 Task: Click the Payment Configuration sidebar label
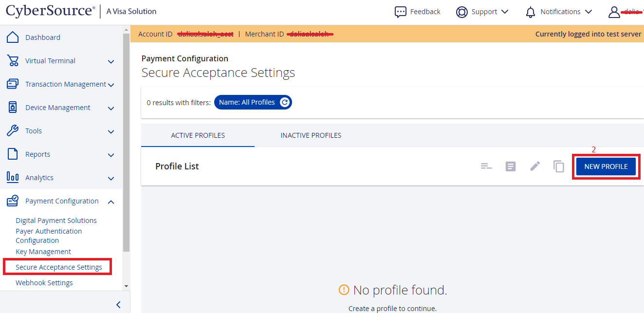(62, 201)
